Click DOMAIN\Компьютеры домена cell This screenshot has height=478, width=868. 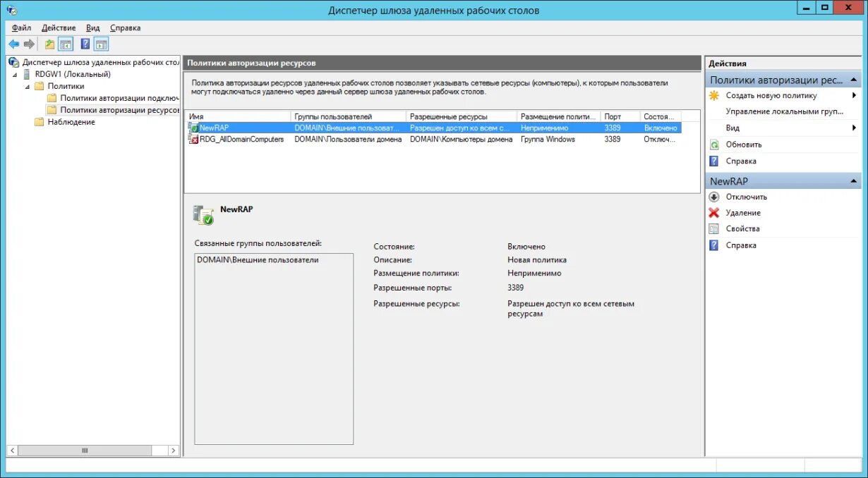click(x=461, y=140)
